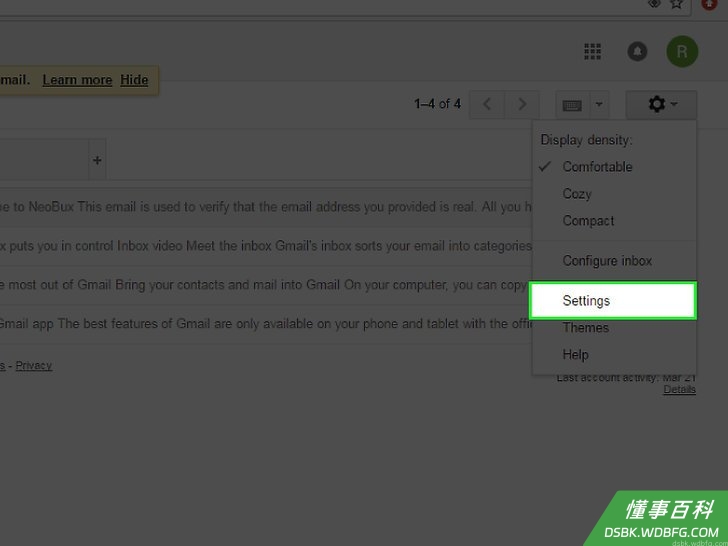Image resolution: width=728 pixels, height=546 pixels.
Task: Expand input tools dropdown arrow
Action: point(599,104)
